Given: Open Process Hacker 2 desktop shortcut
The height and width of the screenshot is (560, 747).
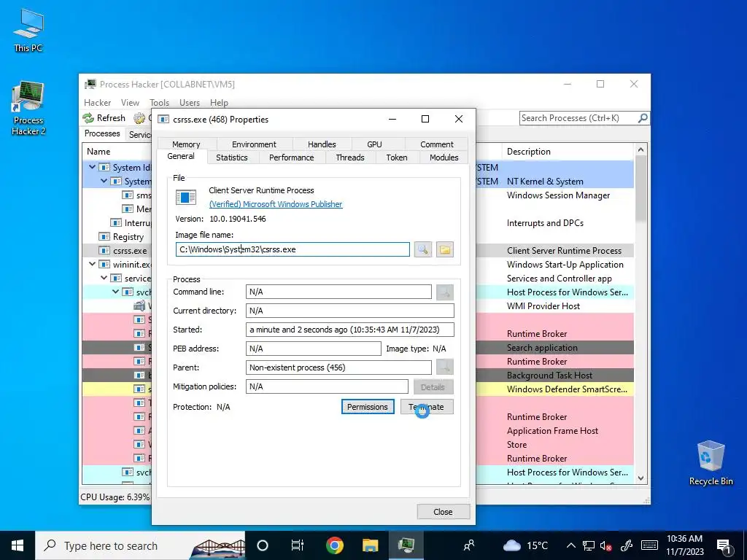Looking at the screenshot, I should 28,109.
